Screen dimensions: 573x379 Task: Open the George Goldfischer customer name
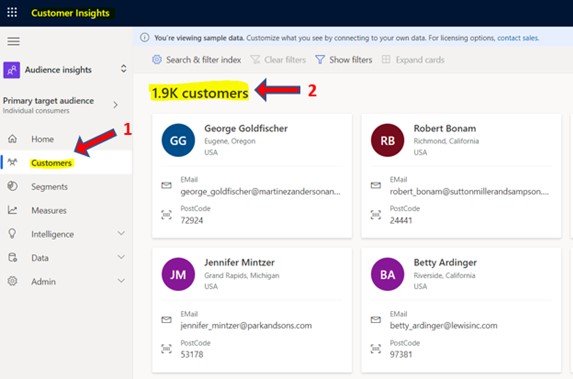tap(246, 128)
